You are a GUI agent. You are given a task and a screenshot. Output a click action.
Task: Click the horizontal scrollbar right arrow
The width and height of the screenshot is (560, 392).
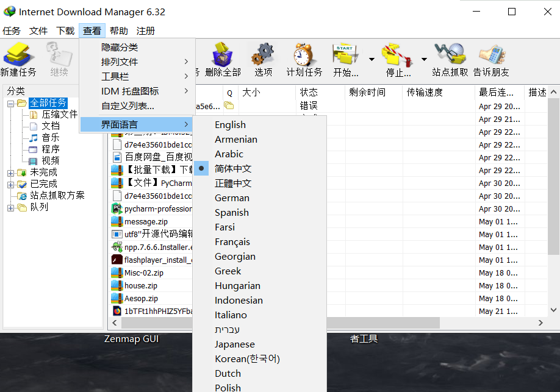[540, 323]
